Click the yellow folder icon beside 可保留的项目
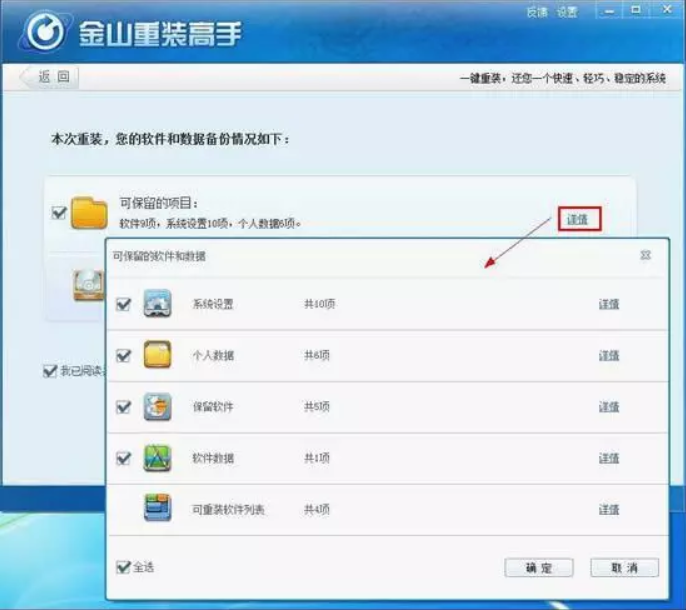Viewport: 686px width, 610px height. [x=89, y=212]
